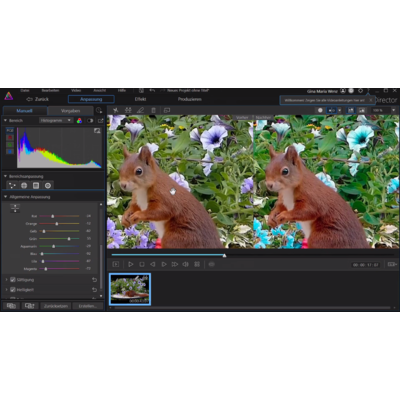Toggle the Helligkeit checkbox
The height and width of the screenshot is (400, 400).
tap(13, 290)
